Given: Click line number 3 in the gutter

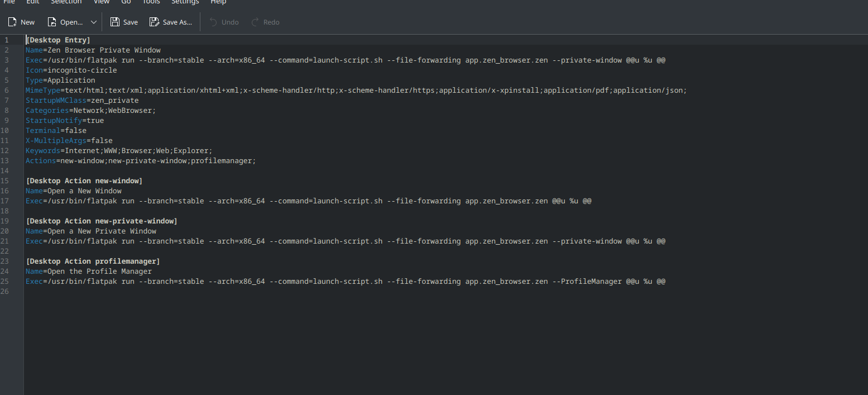Looking at the screenshot, I should pyautogui.click(x=6, y=60).
